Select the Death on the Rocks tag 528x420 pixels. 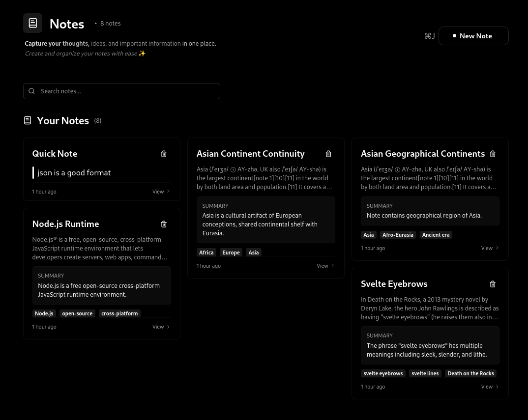click(471, 373)
